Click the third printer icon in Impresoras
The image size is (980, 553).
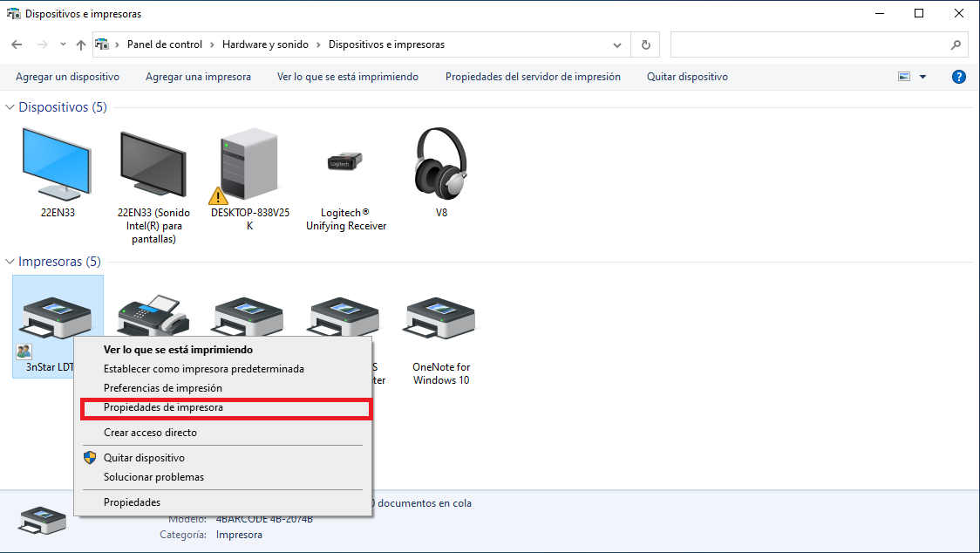pos(248,316)
